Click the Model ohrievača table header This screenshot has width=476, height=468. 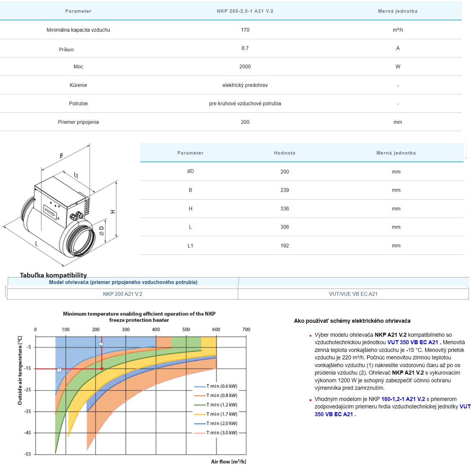(123, 282)
